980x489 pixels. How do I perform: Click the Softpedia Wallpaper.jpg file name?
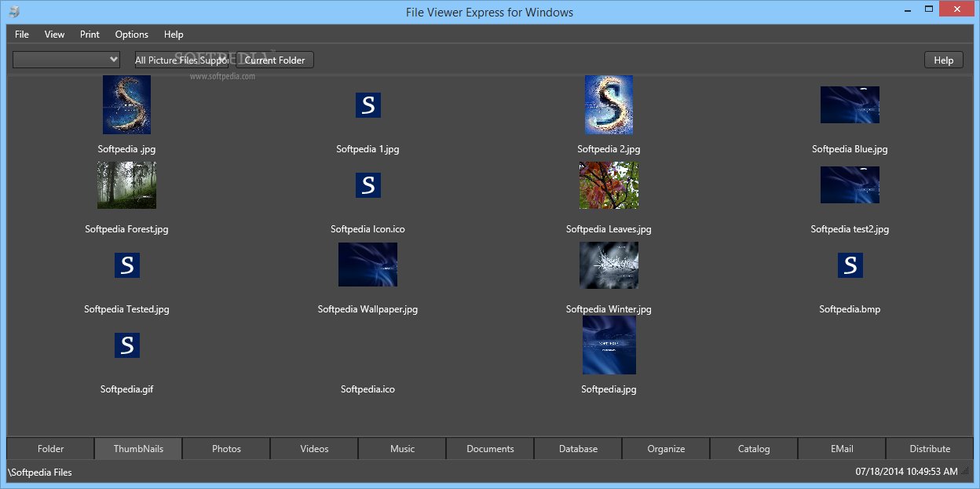tap(368, 309)
